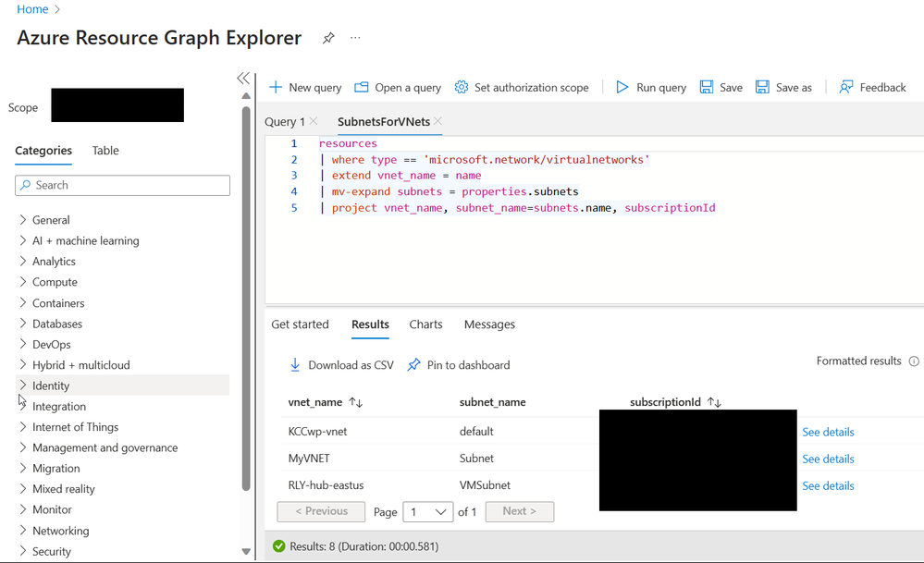This screenshot has height=563, width=924.
Task: Select the Migration category
Action: [x=56, y=468]
